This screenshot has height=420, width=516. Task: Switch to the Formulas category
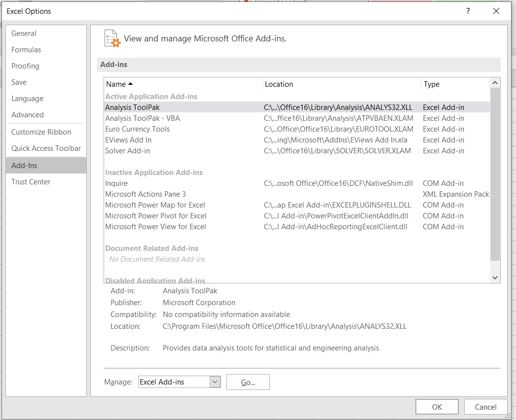pos(26,50)
